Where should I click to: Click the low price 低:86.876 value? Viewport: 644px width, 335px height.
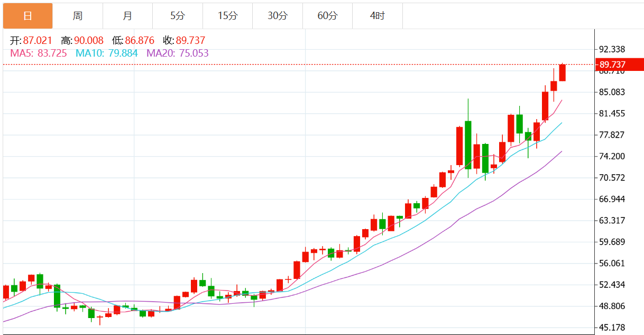tap(133, 41)
